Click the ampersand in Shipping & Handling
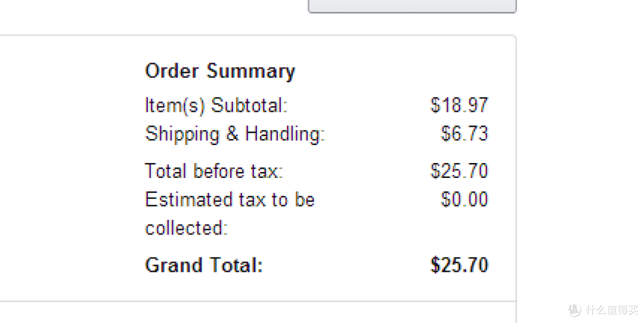Screen dimensions: 644x323 [x=232, y=134]
